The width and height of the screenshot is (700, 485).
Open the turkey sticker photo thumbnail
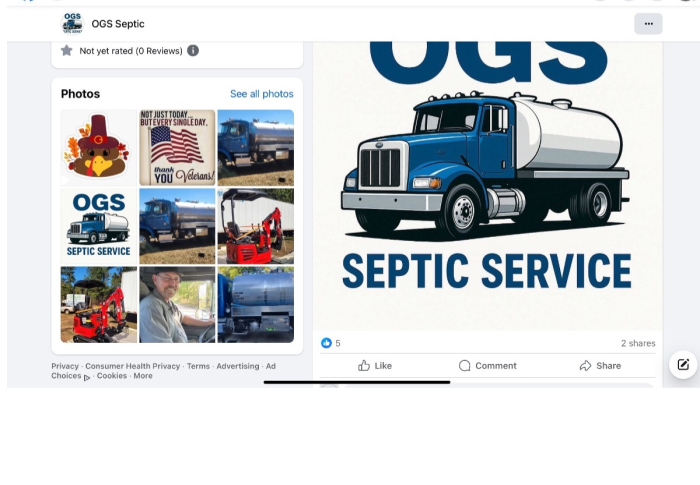(99, 147)
